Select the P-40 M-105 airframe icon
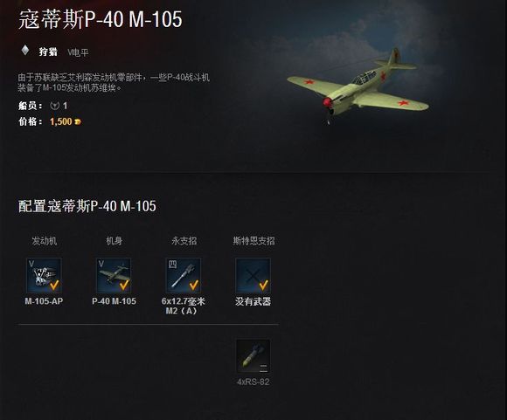507x420 pixels. point(114,275)
